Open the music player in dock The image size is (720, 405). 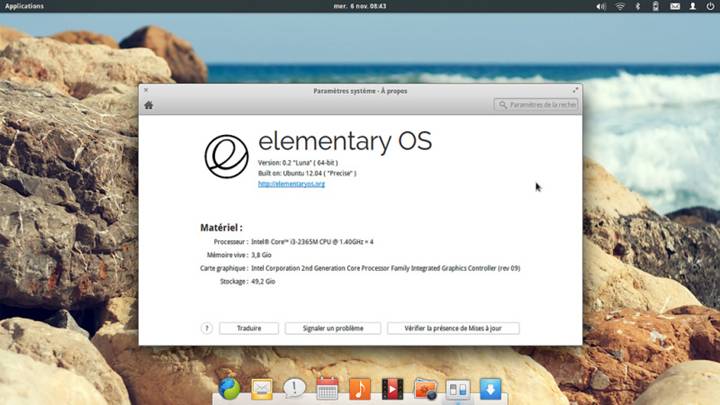pos(360,388)
